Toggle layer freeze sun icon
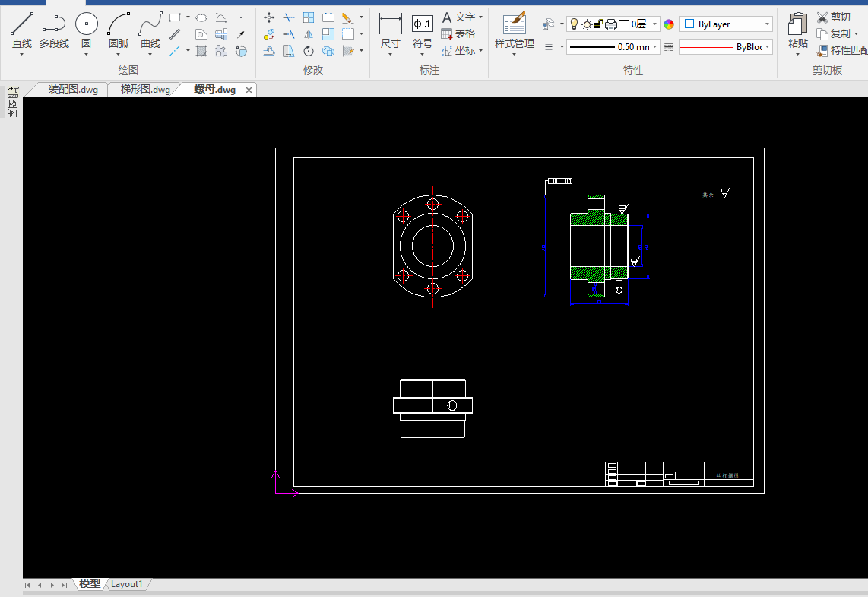This screenshot has width=868, height=597. [587, 24]
